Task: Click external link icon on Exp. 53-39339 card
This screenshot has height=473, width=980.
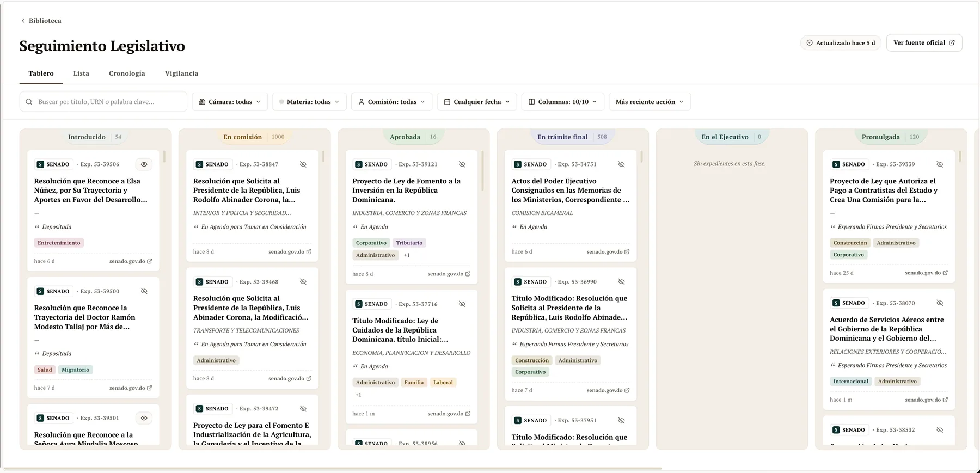Action: tap(946, 273)
